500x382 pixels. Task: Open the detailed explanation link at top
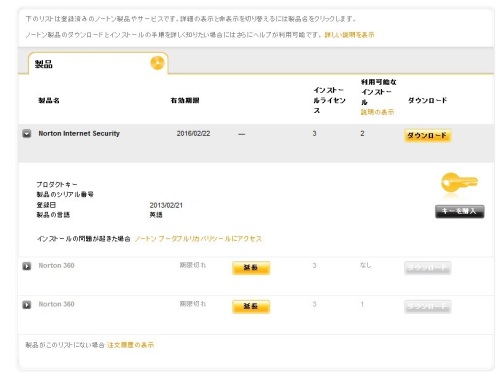[x=349, y=35]
